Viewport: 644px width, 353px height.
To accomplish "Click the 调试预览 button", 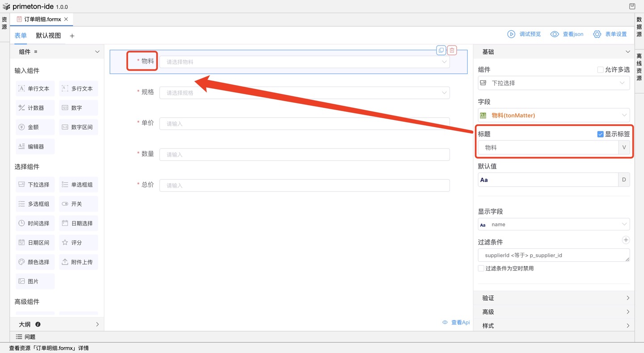I will coord(524,34).
